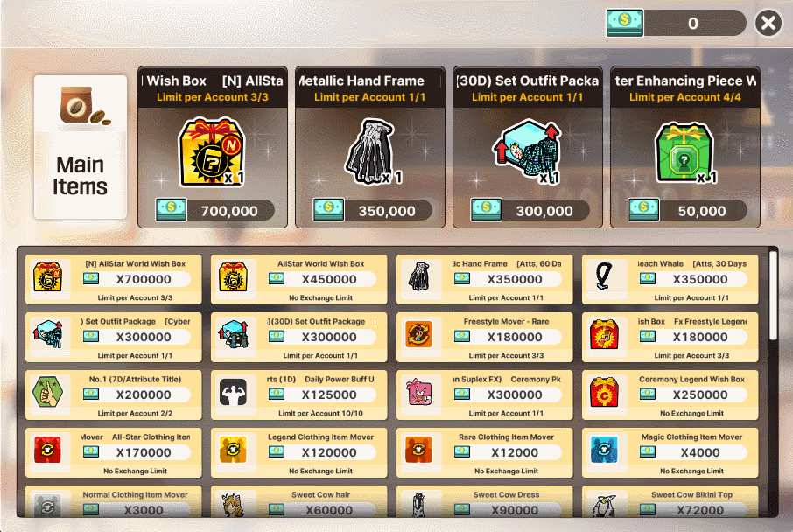
Task: Select the Sweet Cow hair item
Action: click(x=298, y=501)
